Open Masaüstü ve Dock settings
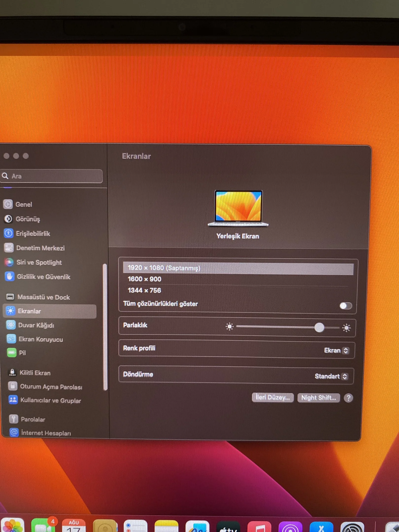 click(44, 297)
